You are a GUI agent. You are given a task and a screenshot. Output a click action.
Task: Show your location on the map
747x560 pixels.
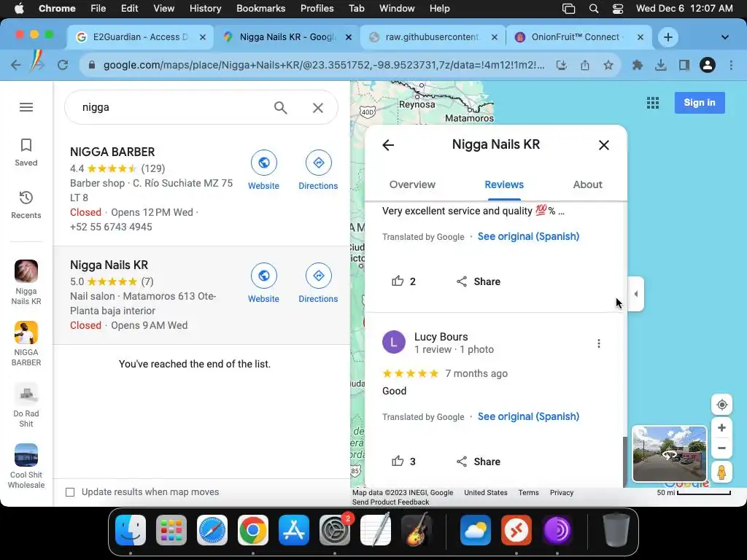(721, 405)
